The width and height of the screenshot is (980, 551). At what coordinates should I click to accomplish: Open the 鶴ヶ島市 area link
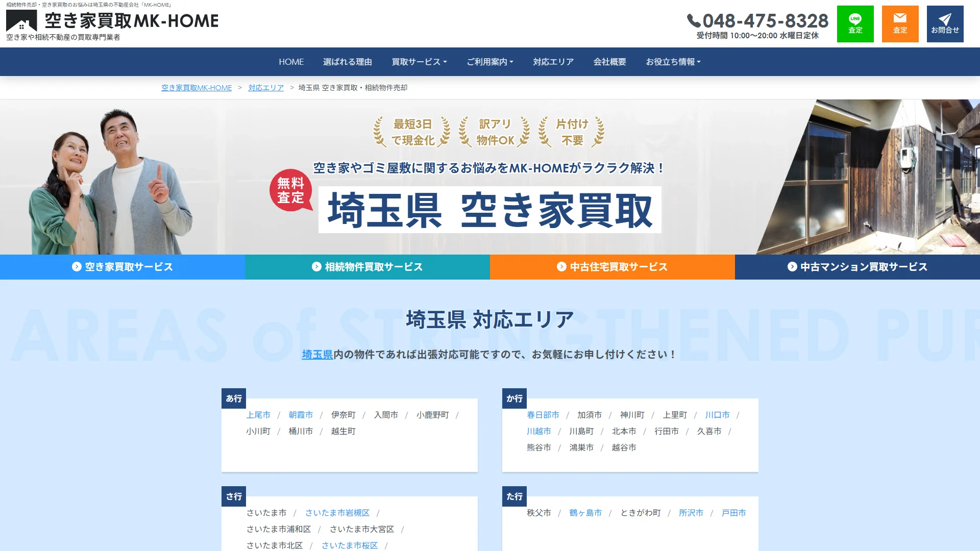(585, 513)
